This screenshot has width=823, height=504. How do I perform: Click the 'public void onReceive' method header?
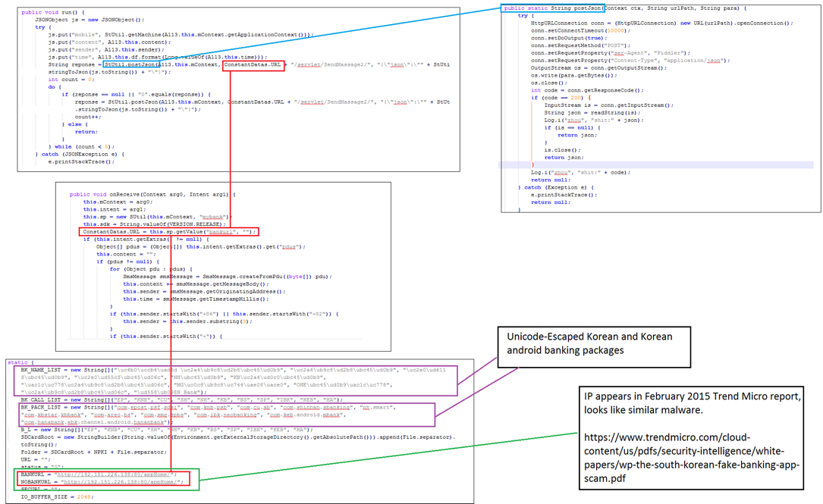[152, 195]
